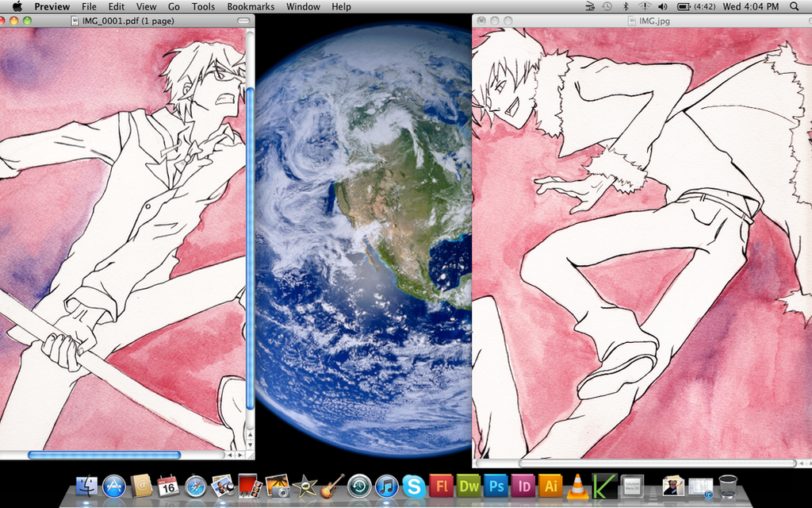Open Solution Menu EX in the Dock
The width and height of the screenshot is (812, 508).
[x=632, y=487]
